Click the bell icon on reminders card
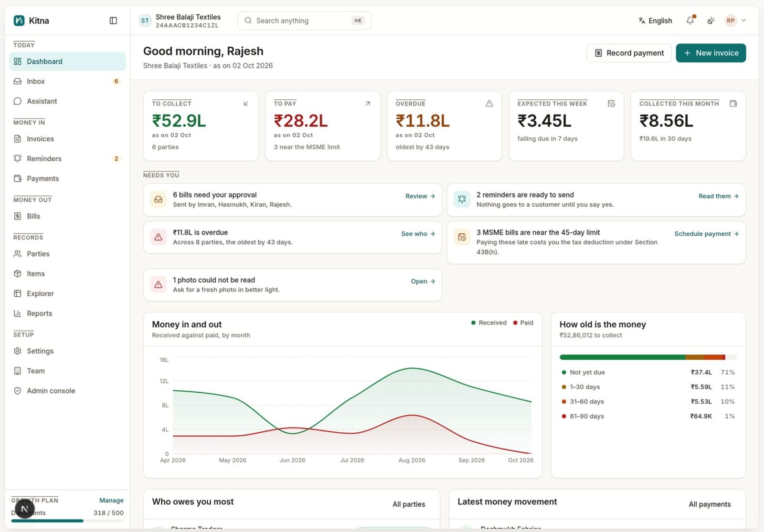Image resolution: width=764 pixels, height=532 pixels. [462, 199]
